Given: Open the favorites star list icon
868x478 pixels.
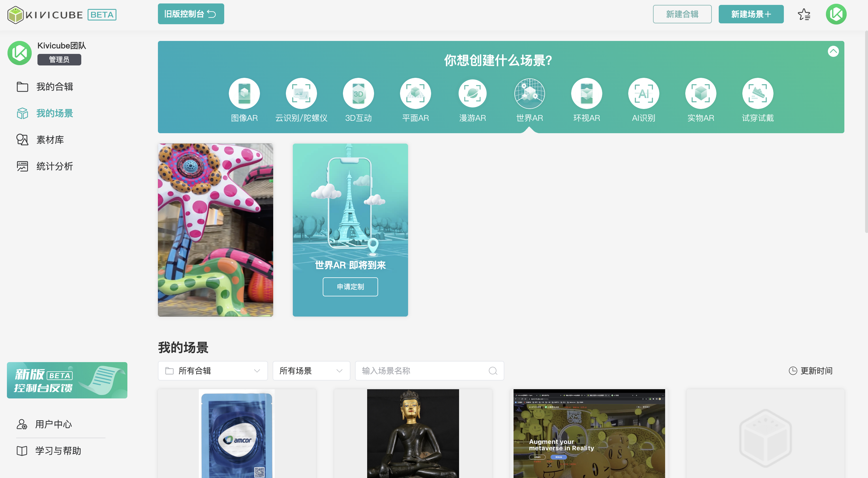Looking at the screenshot, I should 804,14.
